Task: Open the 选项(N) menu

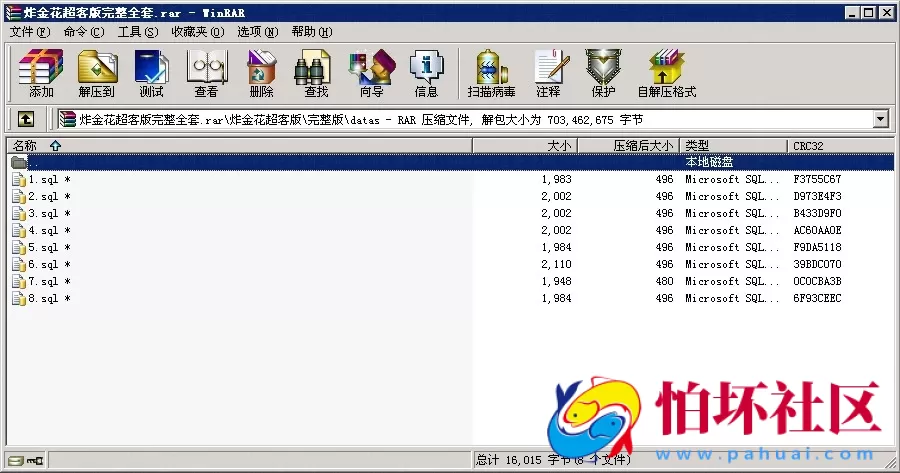Action: tap(258, 32)
